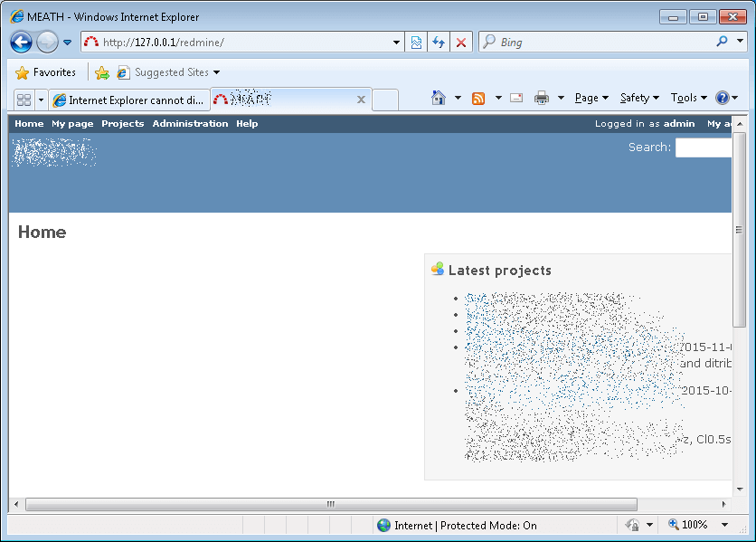The height and width of the screenshot is (542, 756).
Task: Open the Home page icon in toolbar
Action: (x=439, y=98)
